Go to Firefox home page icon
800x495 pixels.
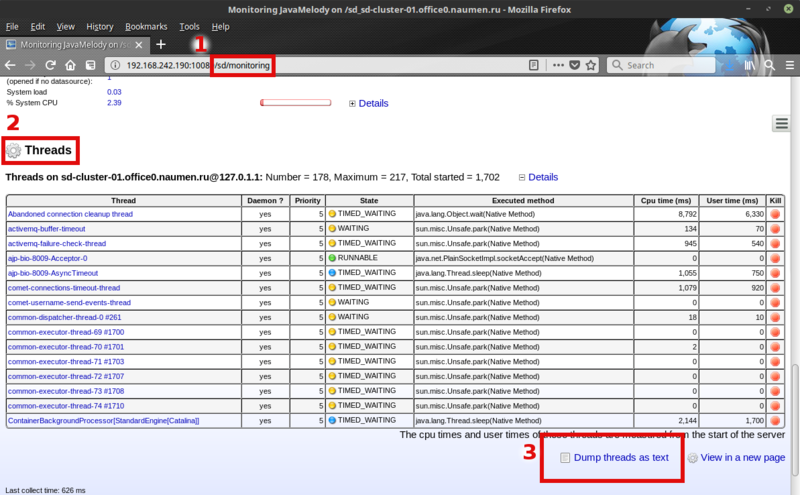tap(72, 65)
